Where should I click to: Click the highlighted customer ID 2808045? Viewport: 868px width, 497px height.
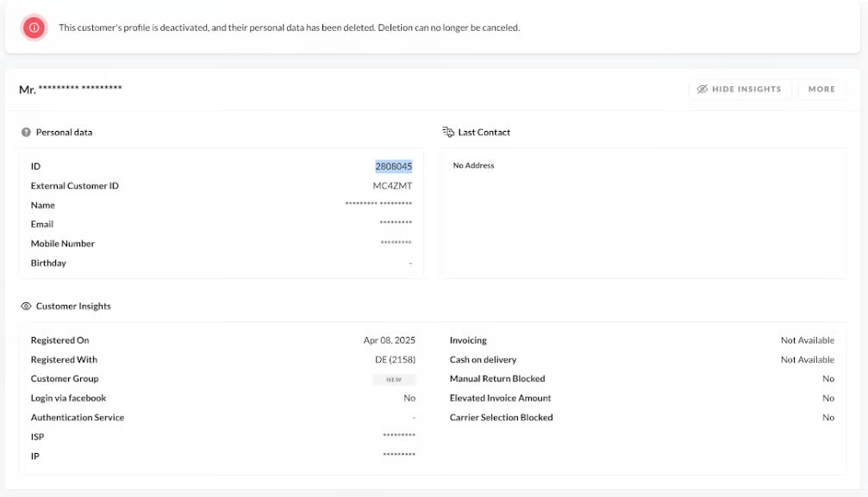coord(393,166)
